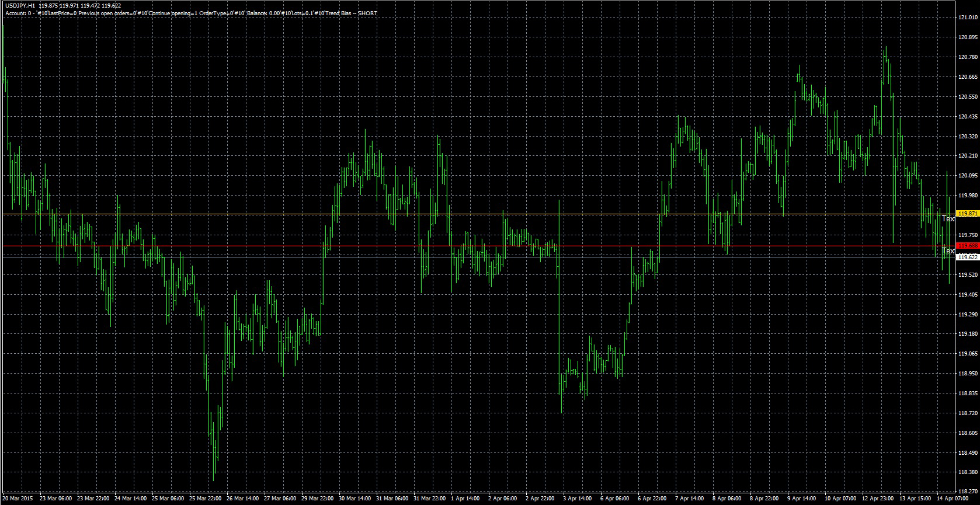Click the 7 Apr 14:00 time label
The width and height of the screenshot is (980, 505).
tap(689, 499)
